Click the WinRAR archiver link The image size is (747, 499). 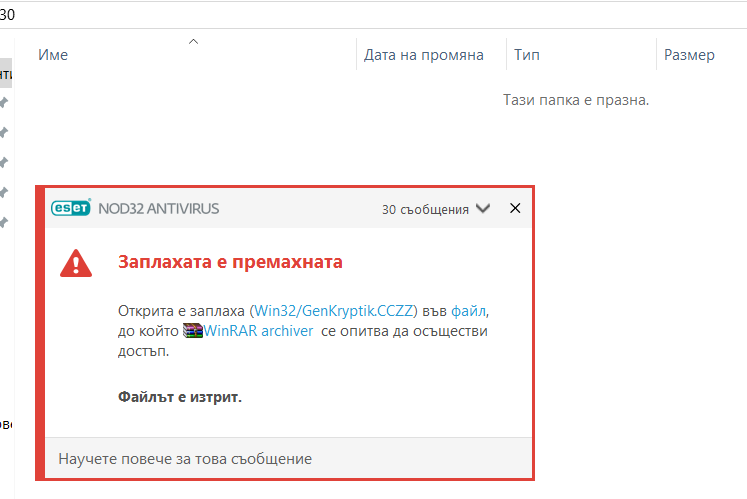click(258, 331)
